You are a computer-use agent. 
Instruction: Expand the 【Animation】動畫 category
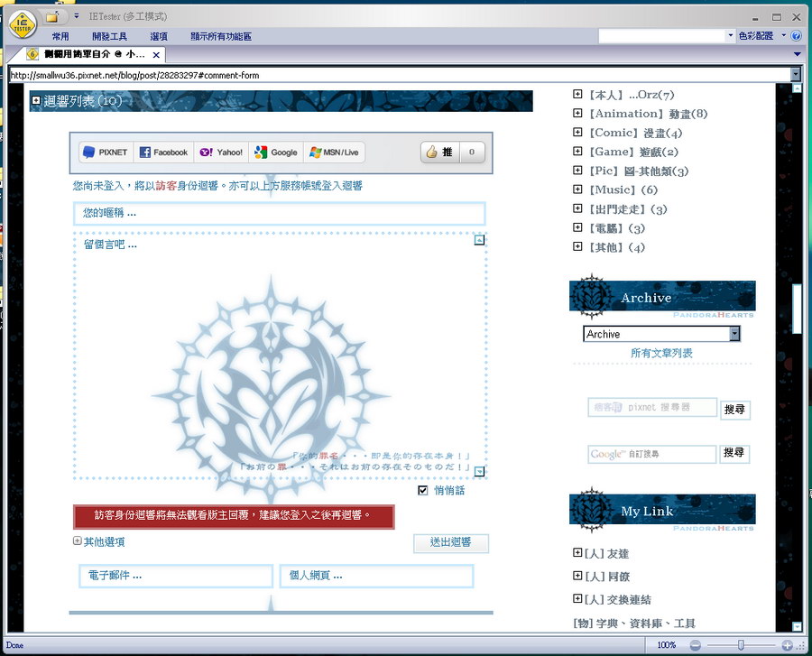tap(577, 113)
